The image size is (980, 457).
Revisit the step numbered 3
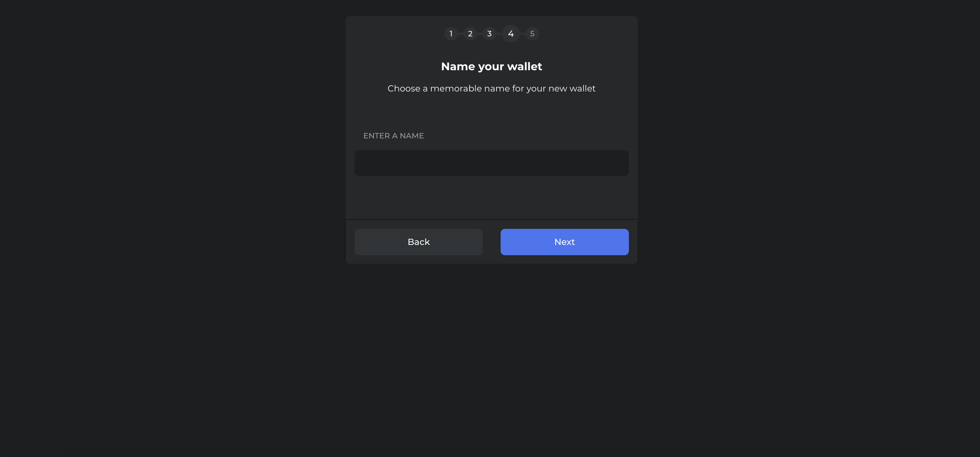pos(489,34)
